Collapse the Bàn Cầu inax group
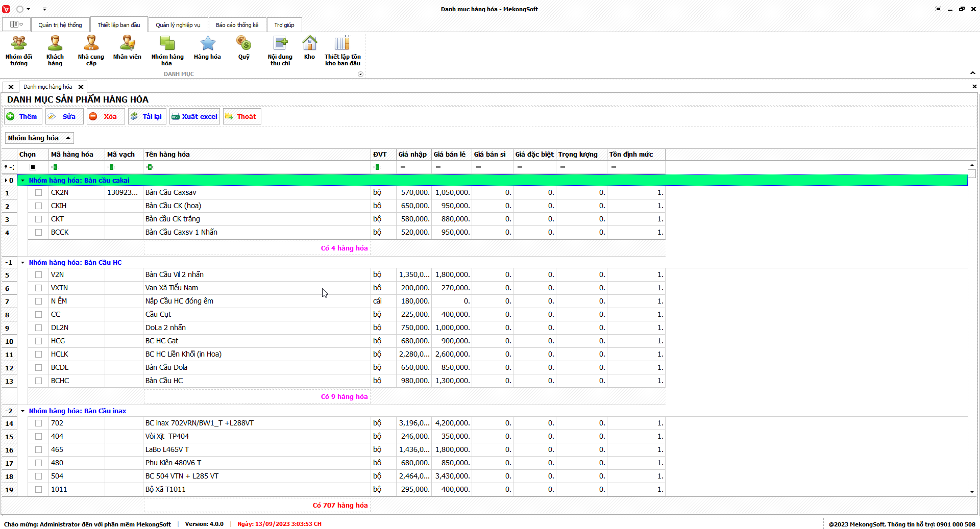The height and width of the screenshot is (529, 980). coord(23,411)
